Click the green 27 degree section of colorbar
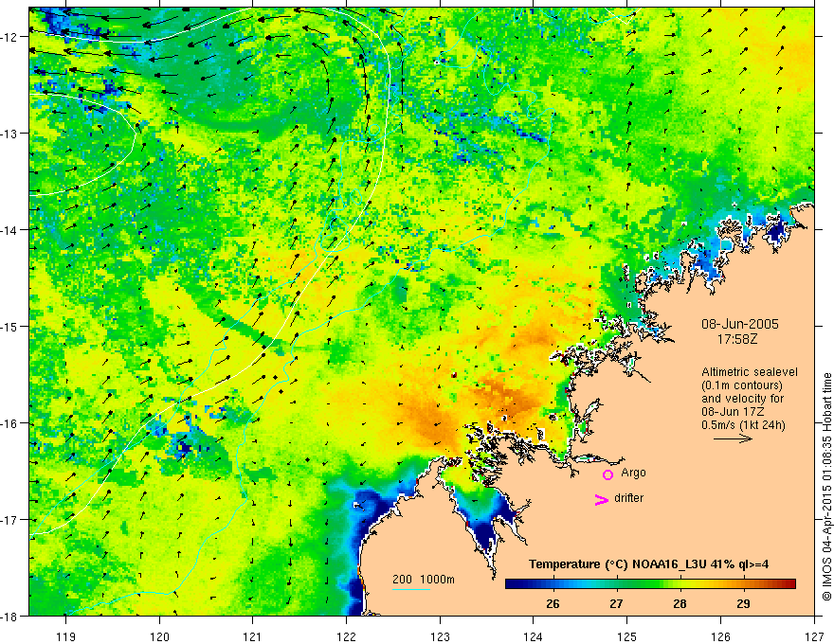 (x=617, y=584)
